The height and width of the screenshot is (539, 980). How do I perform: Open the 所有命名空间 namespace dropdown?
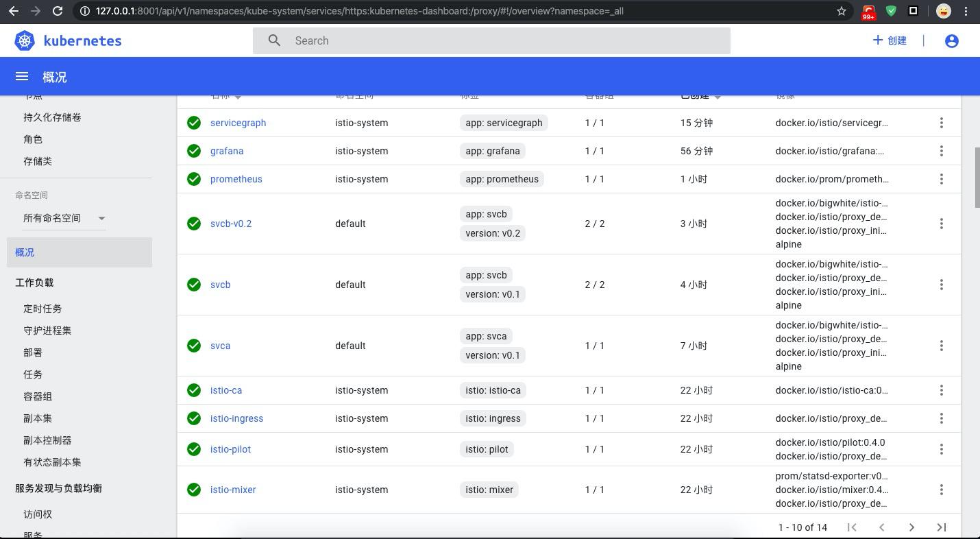pyautogui.click(x=64, y=218)
